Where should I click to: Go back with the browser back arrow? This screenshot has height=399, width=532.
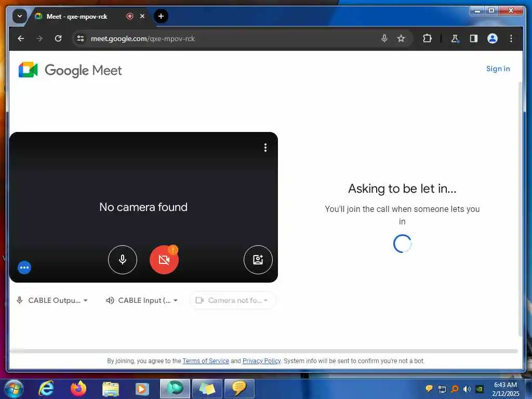(x=21, y=38)
